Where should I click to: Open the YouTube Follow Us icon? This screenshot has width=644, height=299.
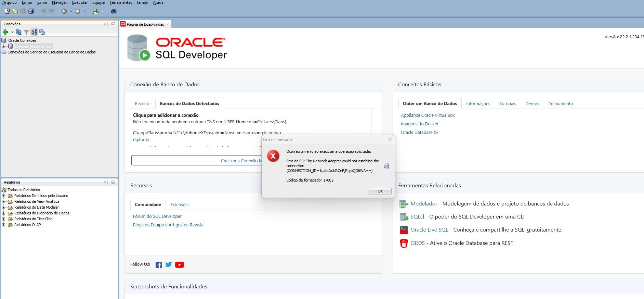[180, 265]
